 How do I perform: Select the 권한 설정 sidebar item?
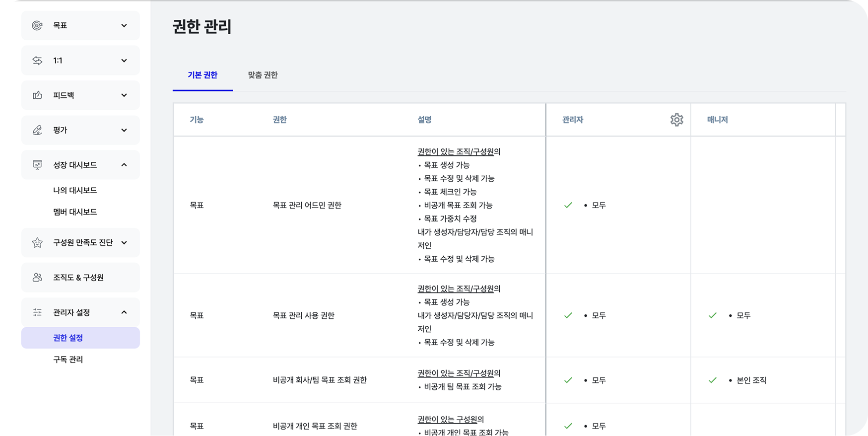[68, 338]
